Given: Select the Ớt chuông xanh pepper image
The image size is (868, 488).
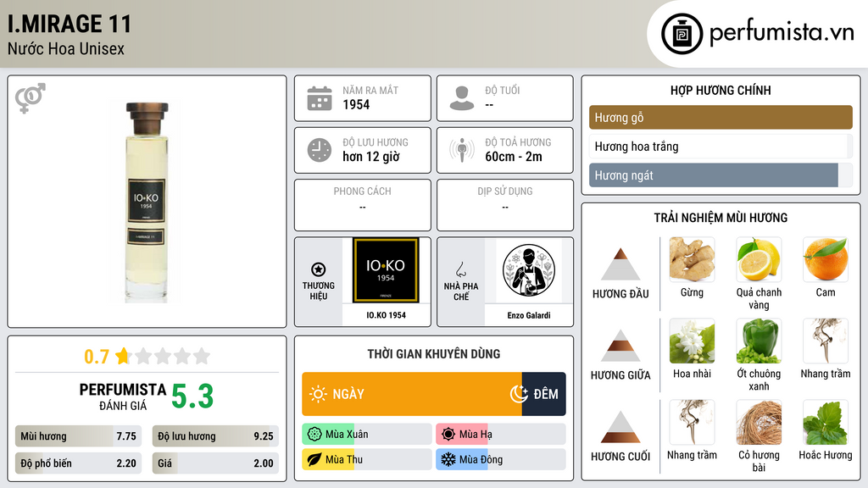Looking at the screenshot, I should coord(759,341).
